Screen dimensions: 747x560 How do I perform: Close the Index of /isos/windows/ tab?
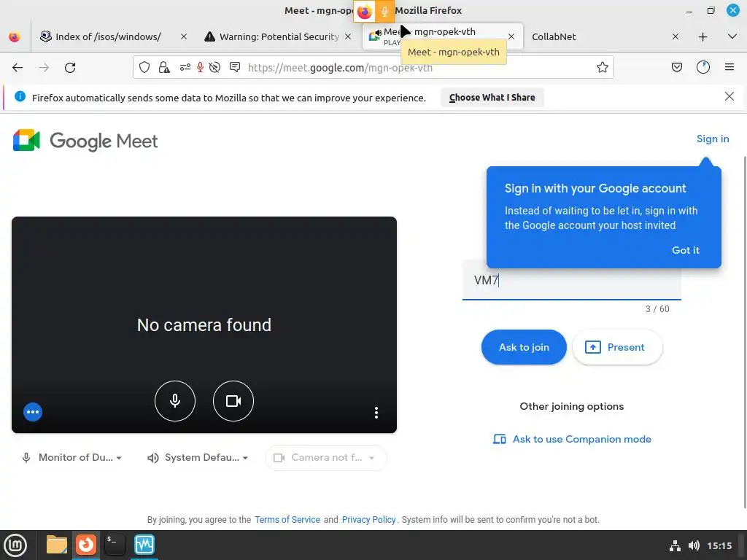pos(183,36)
